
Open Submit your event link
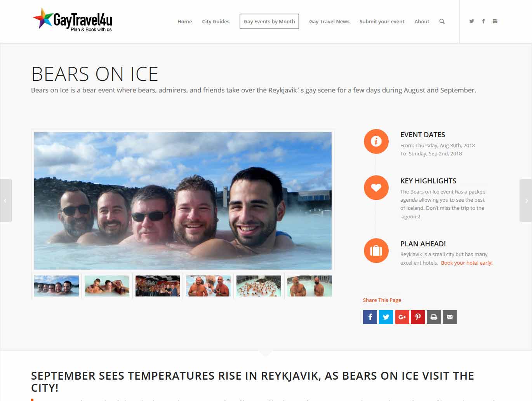[382, 21]
